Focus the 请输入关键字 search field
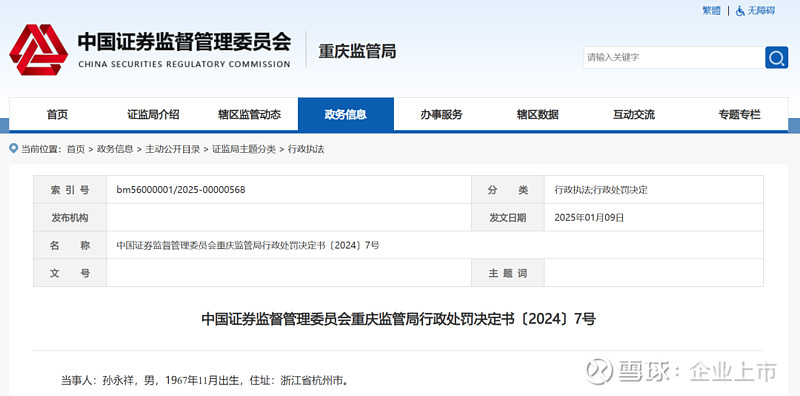 [x=673, y=58]
